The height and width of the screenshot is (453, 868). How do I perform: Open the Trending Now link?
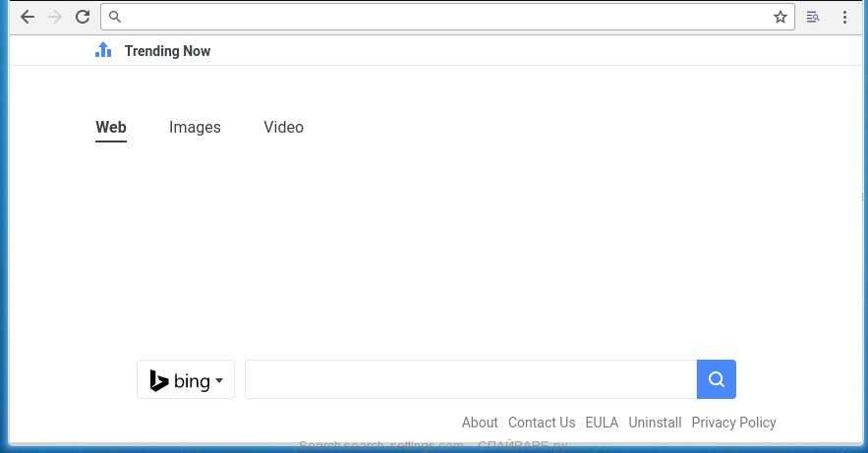[x=167, y=51]
